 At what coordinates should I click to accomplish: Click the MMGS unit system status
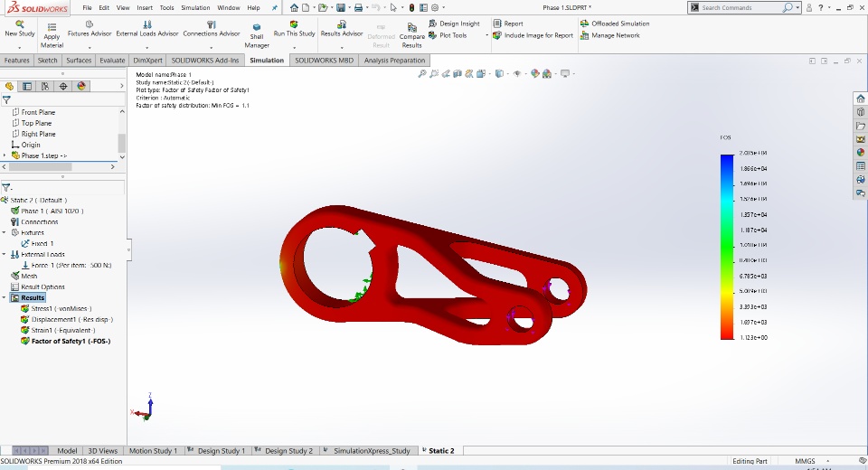pos(805,461)
